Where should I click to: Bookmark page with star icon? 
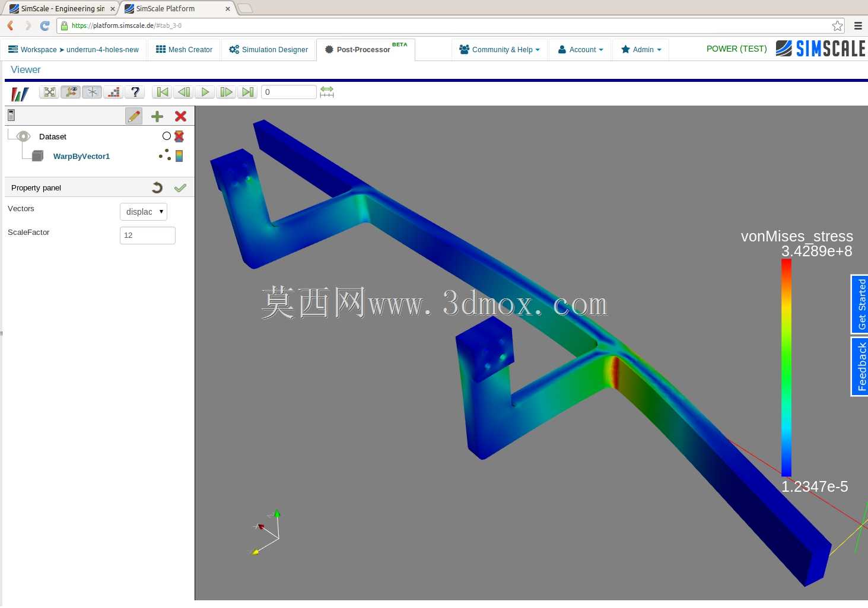837,26
